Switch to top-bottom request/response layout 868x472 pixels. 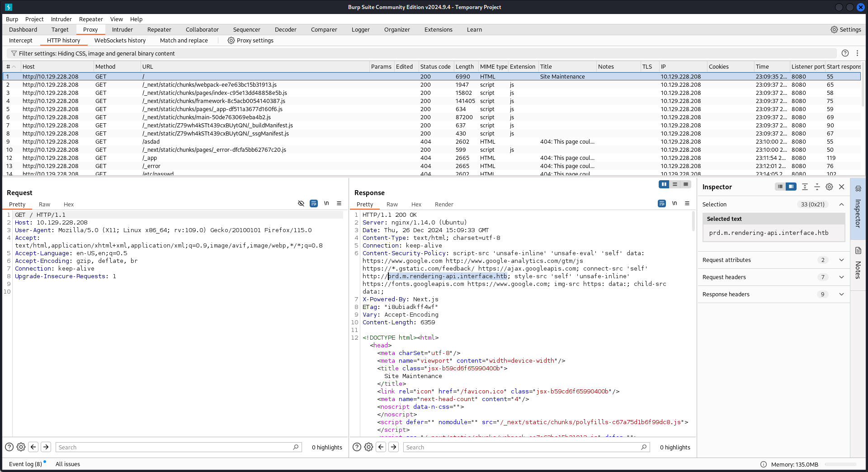click(x=675, y=184)
